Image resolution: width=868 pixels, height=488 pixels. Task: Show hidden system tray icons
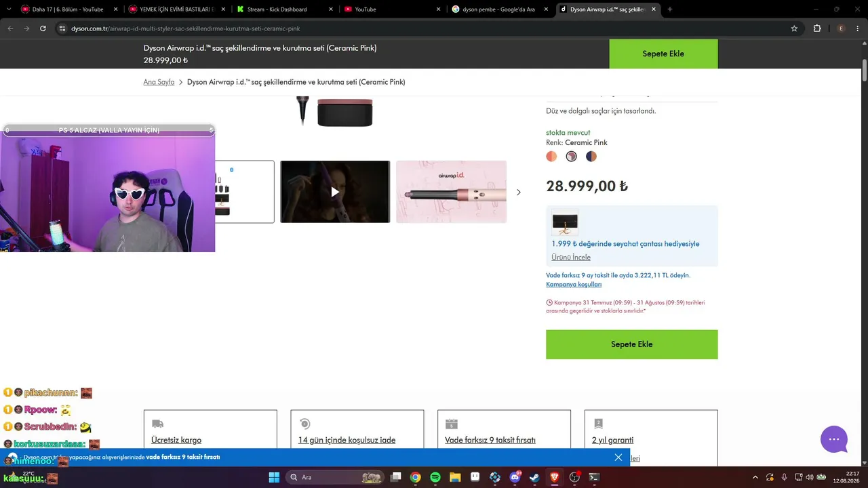coord(755,477)
